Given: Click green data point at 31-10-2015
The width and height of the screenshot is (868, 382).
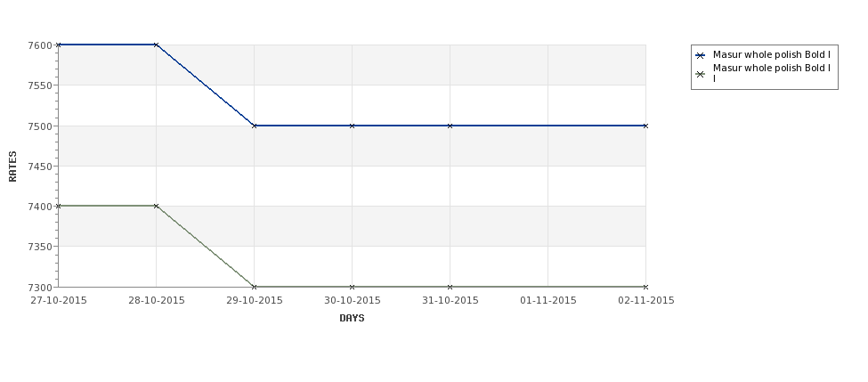Looking at the screenshot, I should (450, 287).
